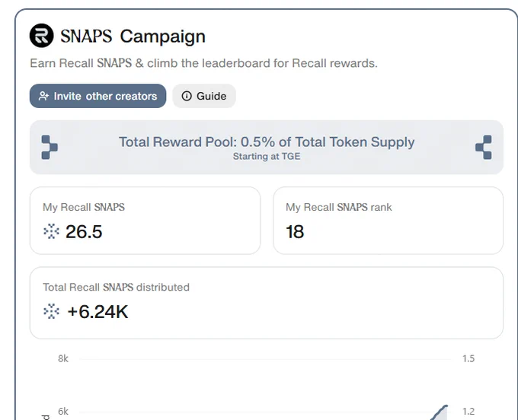Click the person-plus icon on Invite button

[x=43, y=96]
